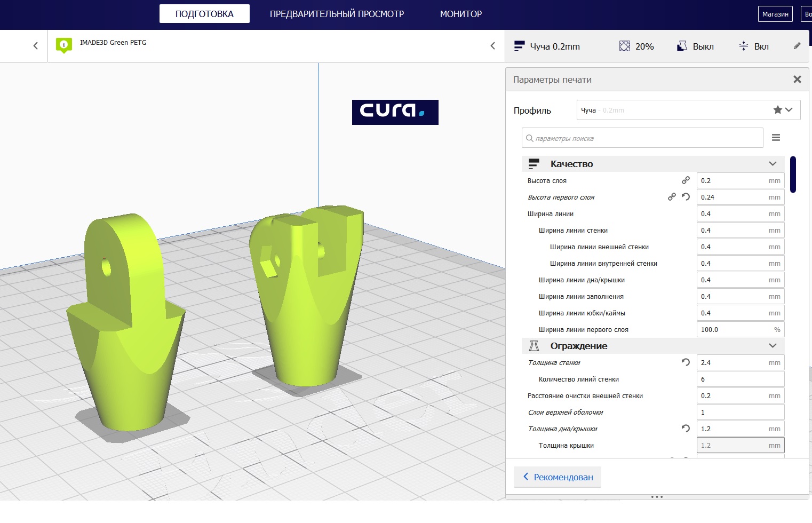This screenshot has height=523, width=812.
Task: Open the МОНИТОР tab
Action: [460, 14]
